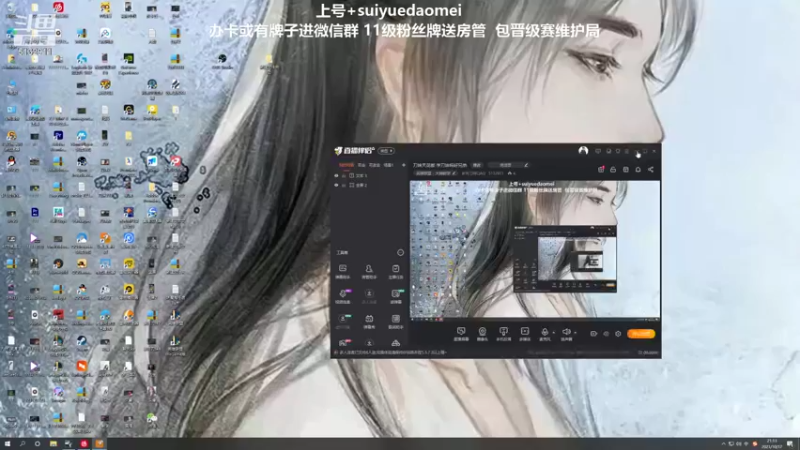Switch to the second scene tab
This screenshot has width=800, height=450.
362,165
